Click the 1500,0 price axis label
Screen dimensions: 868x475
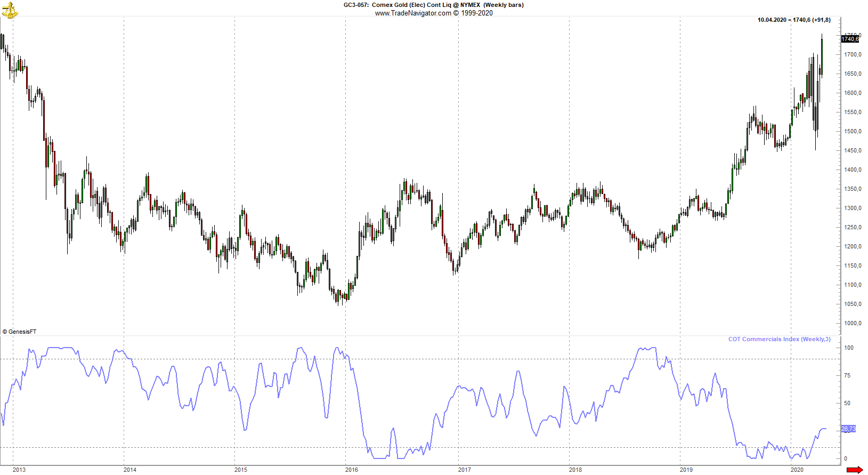click(x=853, y=131)
